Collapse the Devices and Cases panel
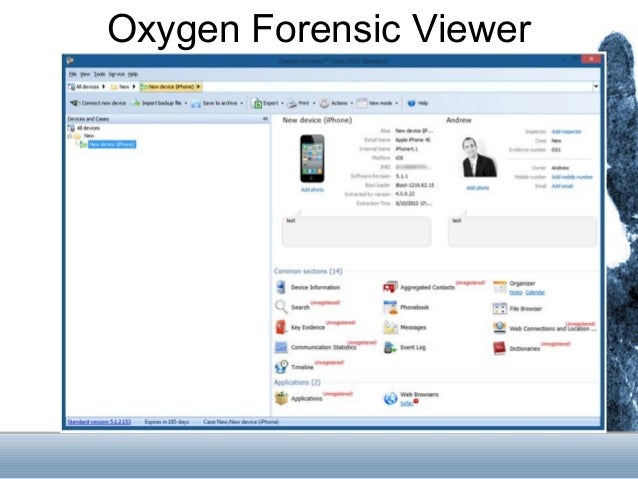The image size is (638, 479). (265, 119)
